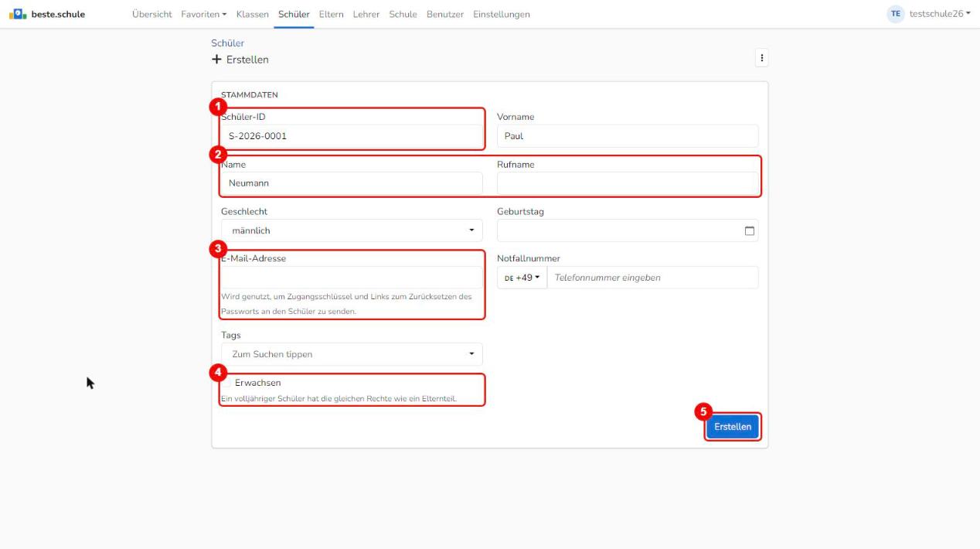
Task: Open Einstellungen in the top navigation
Action: pyautogui.click(x=502, y=14)
